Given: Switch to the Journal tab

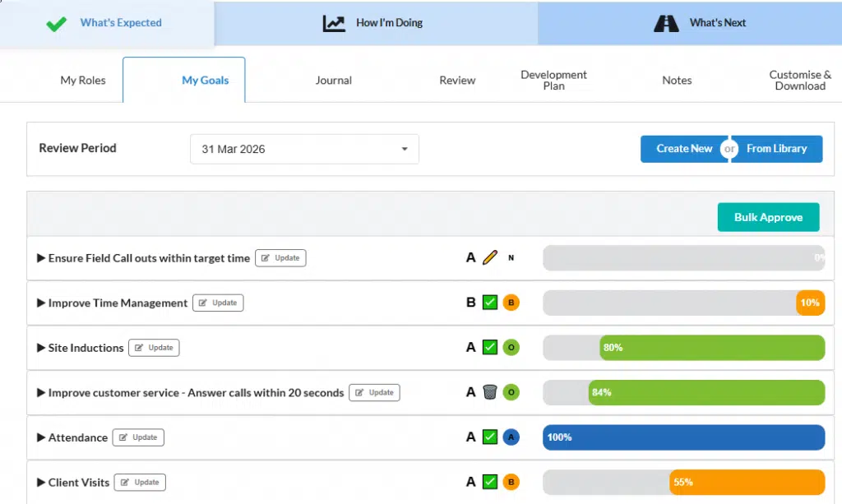Looking at the screenshot, I should tap(333, 80).
